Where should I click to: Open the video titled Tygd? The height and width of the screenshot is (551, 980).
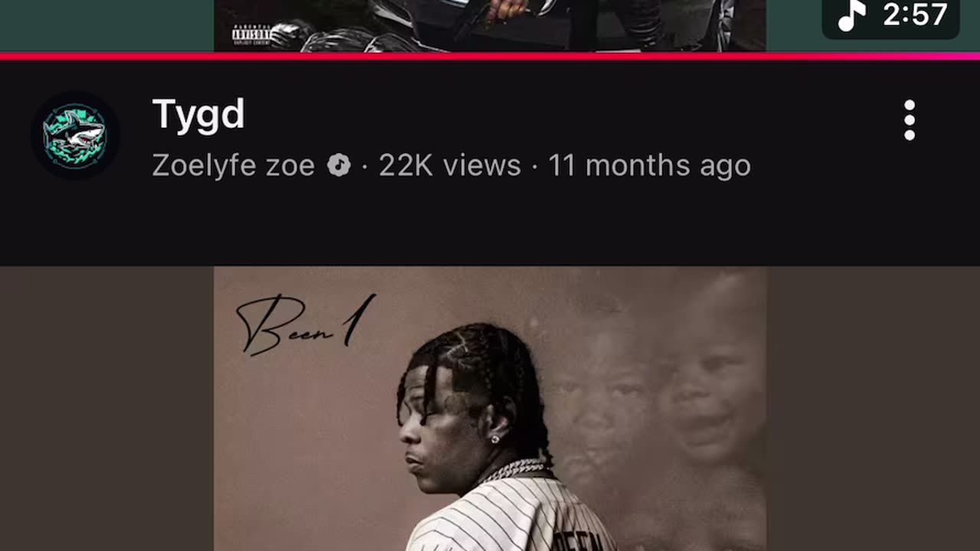pos(198,115)
